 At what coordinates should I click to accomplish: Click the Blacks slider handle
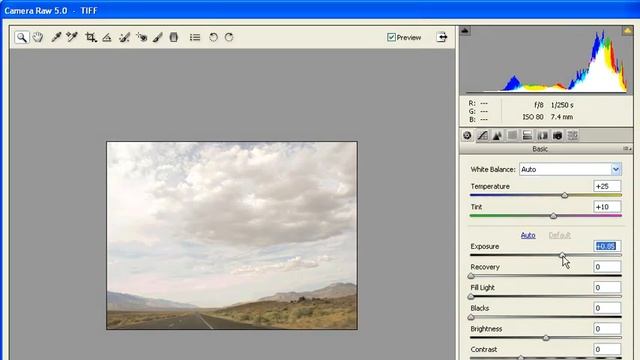pyautogui.click(x=471, y=317)
